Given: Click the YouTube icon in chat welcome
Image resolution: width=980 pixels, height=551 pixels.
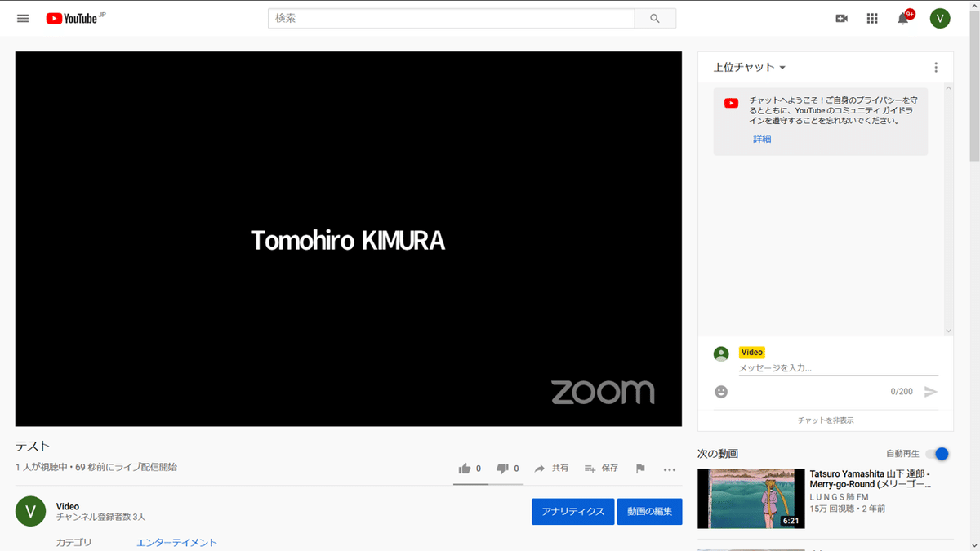Looking at the screenshot, I should 731,103.
